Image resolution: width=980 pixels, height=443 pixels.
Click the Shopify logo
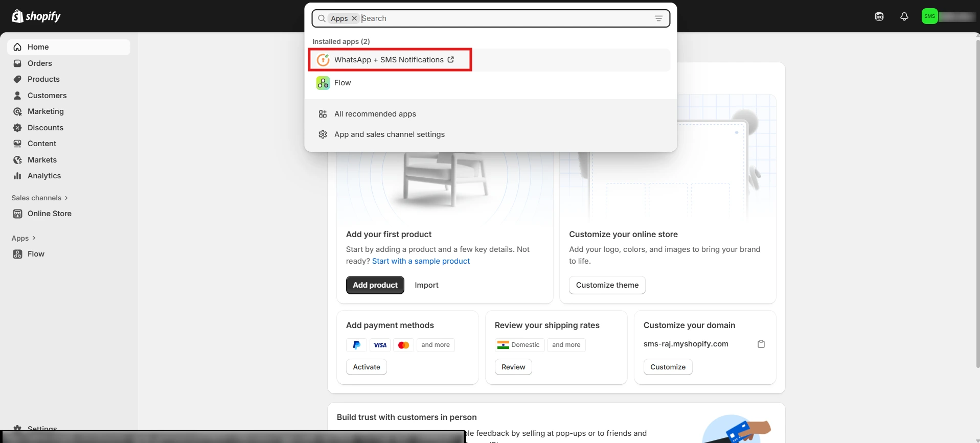coord(36,16)
